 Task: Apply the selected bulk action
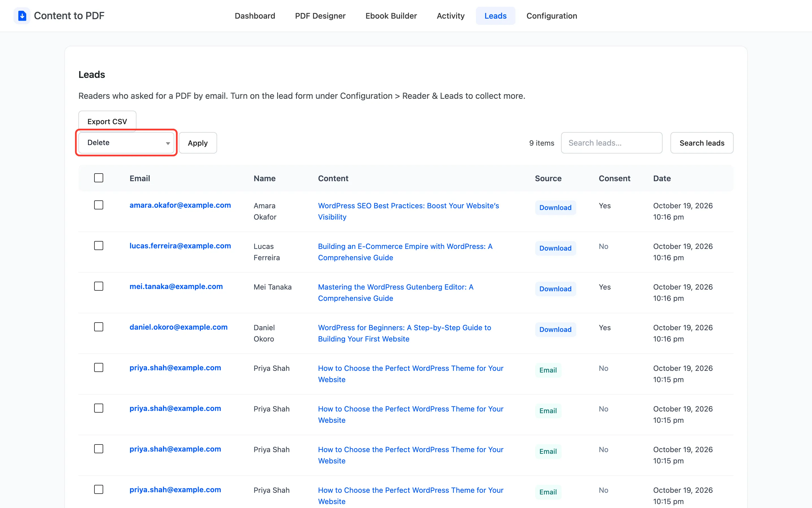(x=198, y=143)
